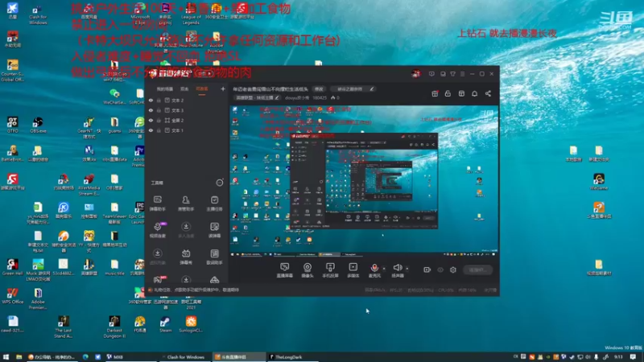The image size is (644, 362).
Task: Switch to the 双击 scene tab
Action: 184,89
